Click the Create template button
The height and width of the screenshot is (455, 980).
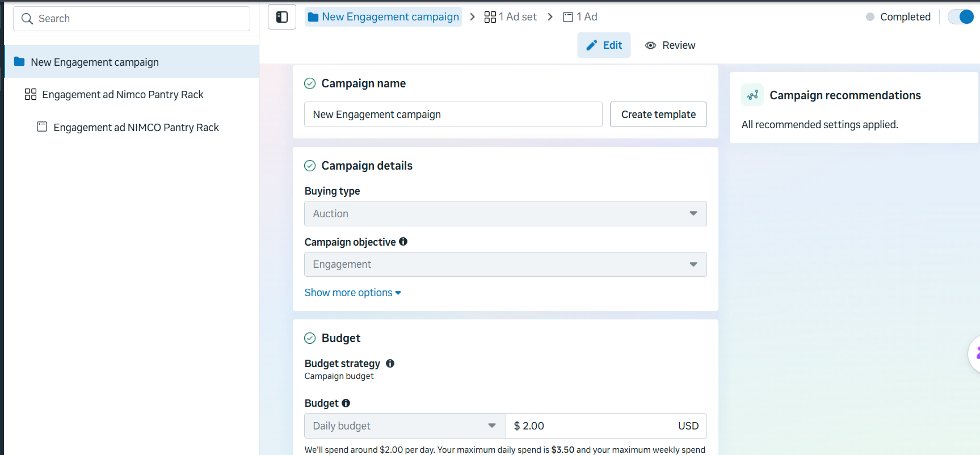[658, 115]
